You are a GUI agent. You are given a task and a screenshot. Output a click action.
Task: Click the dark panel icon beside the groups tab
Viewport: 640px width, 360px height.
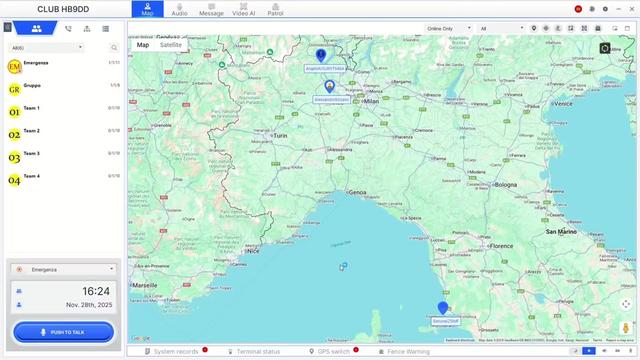click(7, 27)
